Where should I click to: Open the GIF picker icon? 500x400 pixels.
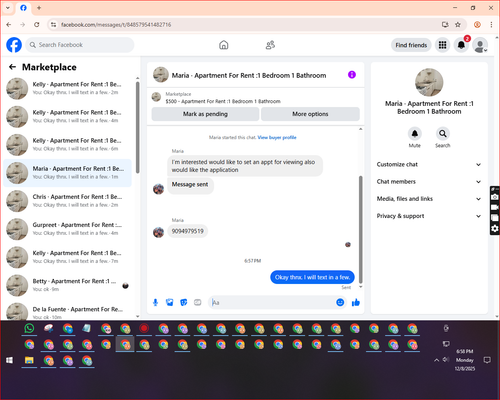pyautogui.click(x=198, y=302)
